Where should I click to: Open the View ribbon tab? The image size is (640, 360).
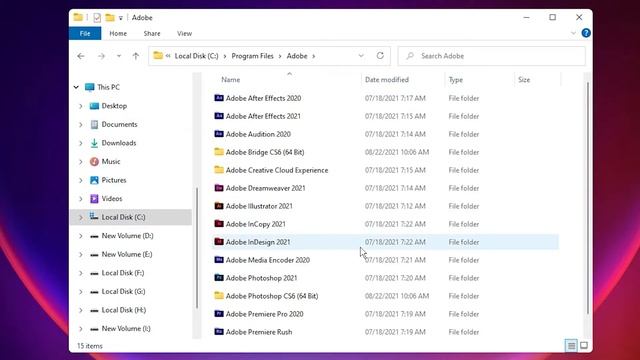(184, 33)
